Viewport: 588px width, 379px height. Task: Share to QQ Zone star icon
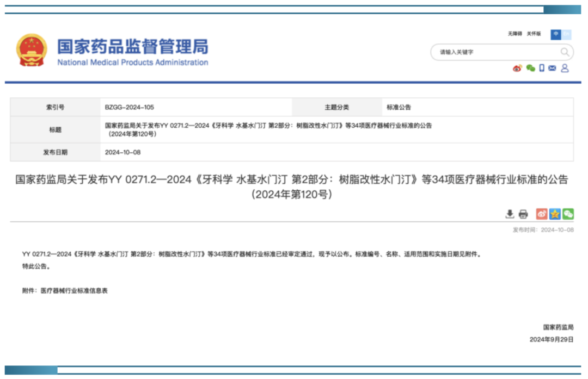coord(555,214)
